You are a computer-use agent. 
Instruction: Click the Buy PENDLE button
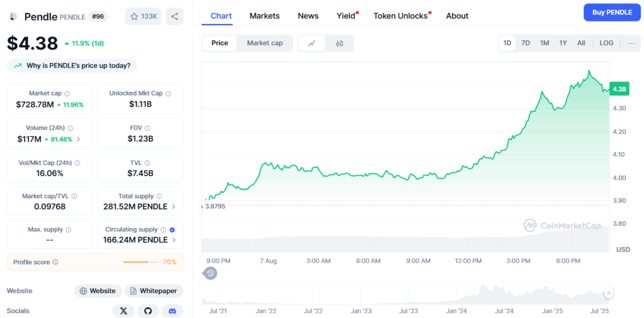pyautogui.click(x=612, y=12)
